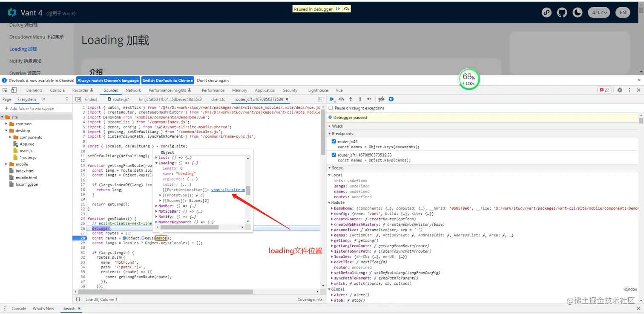The image size is (644, 314).
Task: Collapse the Breakpoints section
Action: [329, 134]
